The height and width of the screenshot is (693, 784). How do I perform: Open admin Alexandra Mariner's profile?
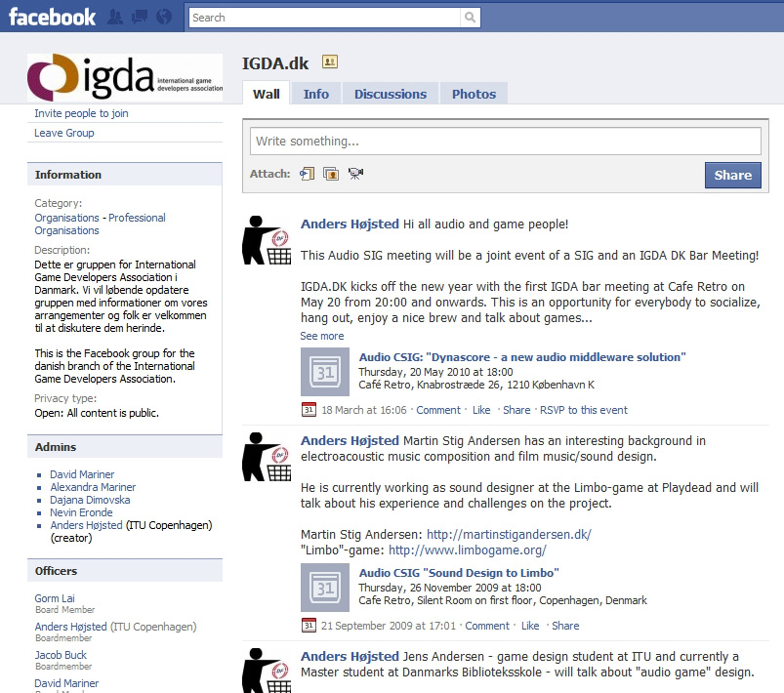pos(93,487)
